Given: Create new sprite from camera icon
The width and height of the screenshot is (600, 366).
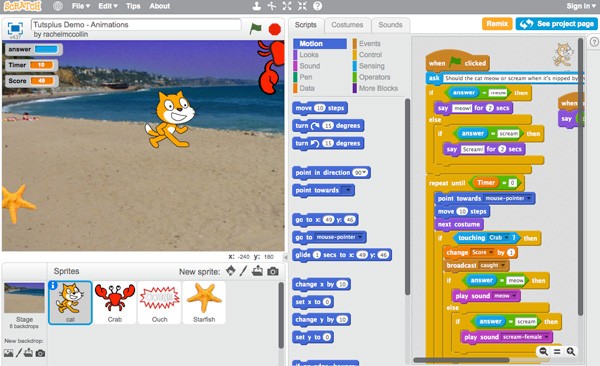Looking at the screenshot, I should point(272,271).
